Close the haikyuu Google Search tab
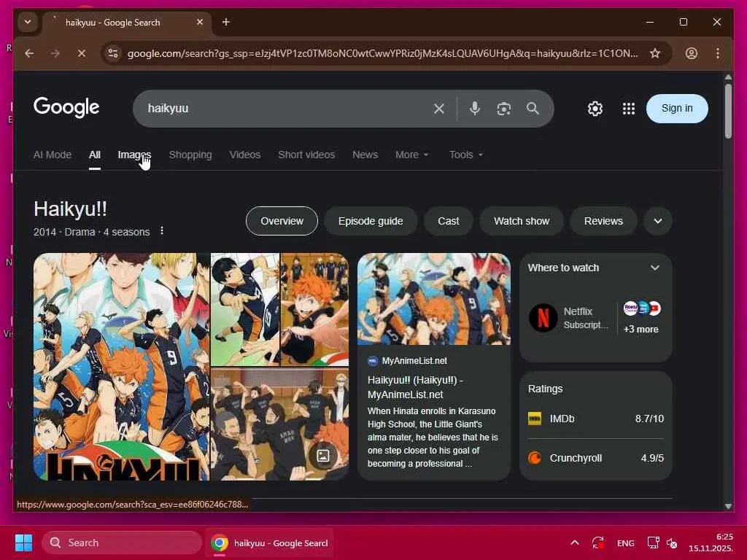 pos(200,22)
